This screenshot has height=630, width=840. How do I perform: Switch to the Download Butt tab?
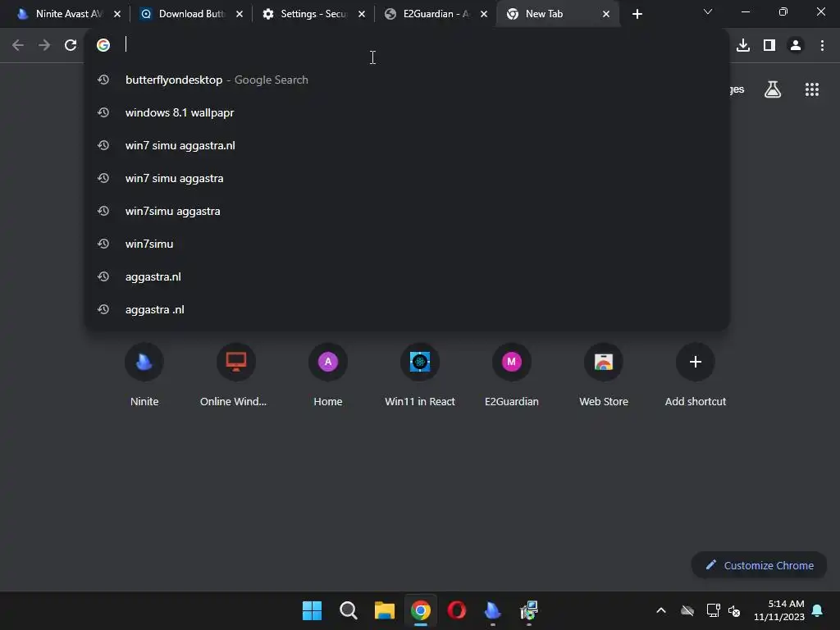[190, 14]
